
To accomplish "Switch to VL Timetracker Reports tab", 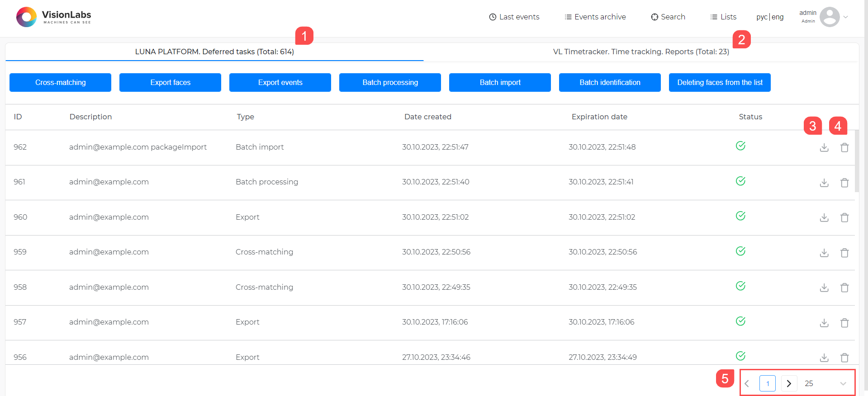I will [640, 52].
